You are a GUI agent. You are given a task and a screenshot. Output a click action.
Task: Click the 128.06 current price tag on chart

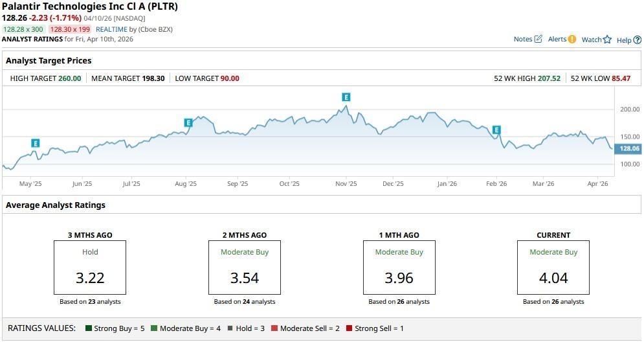coord(628,148)
